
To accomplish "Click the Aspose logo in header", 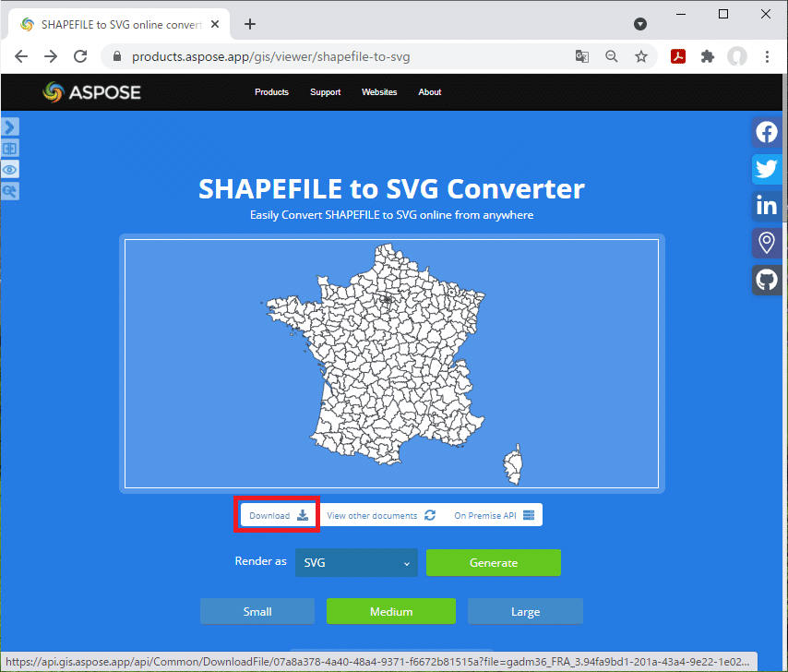I will tap(91, 92).
